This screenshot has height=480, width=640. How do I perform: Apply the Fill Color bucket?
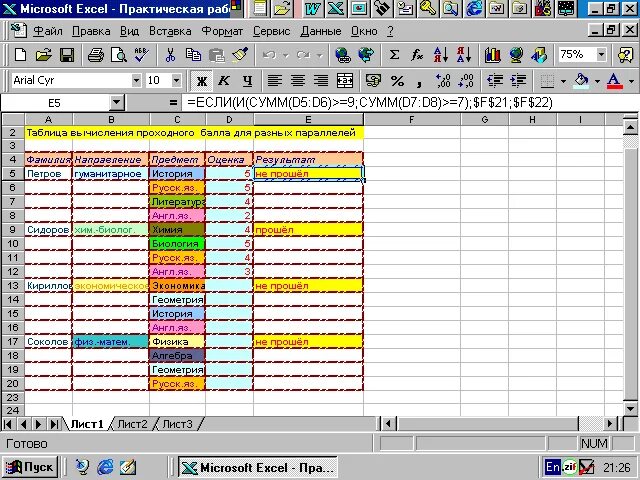[x=581, y=80]
